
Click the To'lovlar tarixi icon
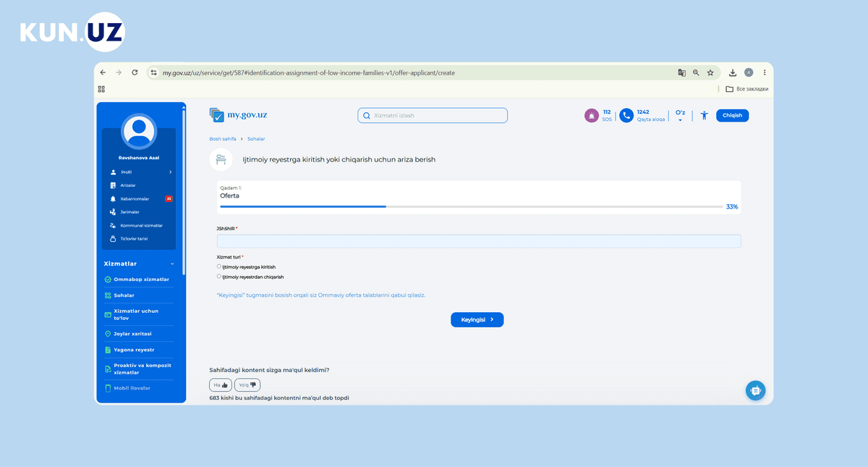[x=113, y=239]
